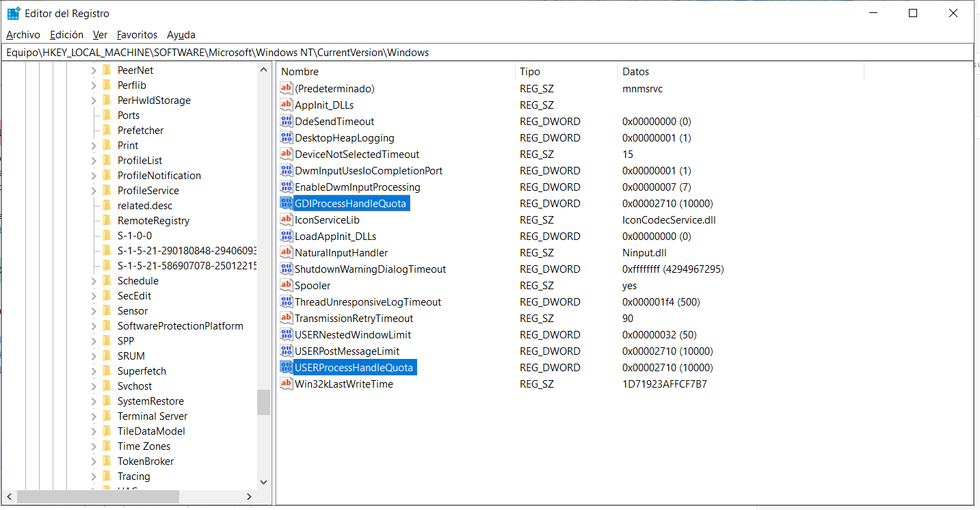980x510 pixels.
Task: Click the tree pane scroll-right arrow
Action: [x=248, y=496]
